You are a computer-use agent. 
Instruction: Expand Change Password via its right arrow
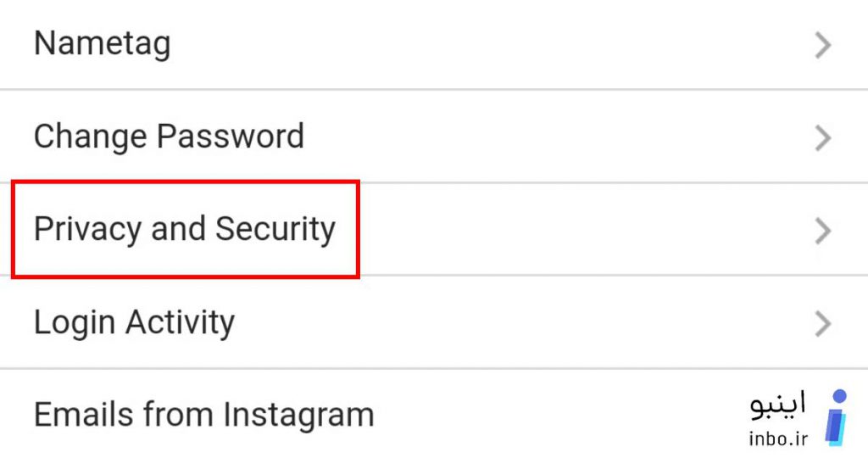(822, 138)
